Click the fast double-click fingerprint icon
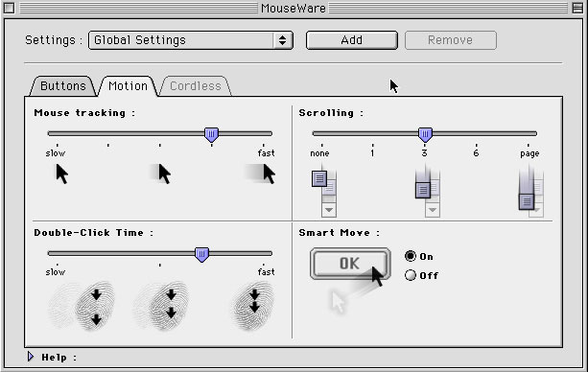The image size is (588, 372). pos(252,307)
